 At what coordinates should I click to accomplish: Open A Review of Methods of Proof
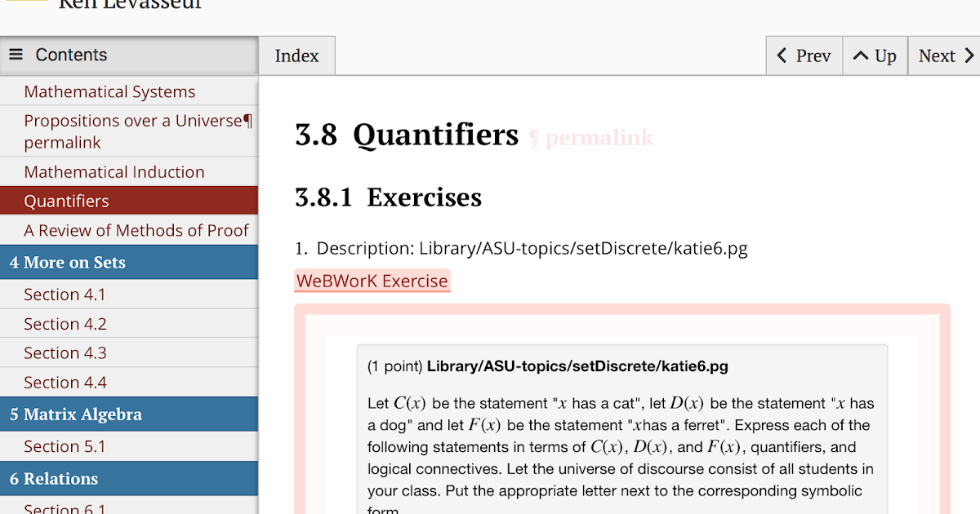click(x=136, y=230)
